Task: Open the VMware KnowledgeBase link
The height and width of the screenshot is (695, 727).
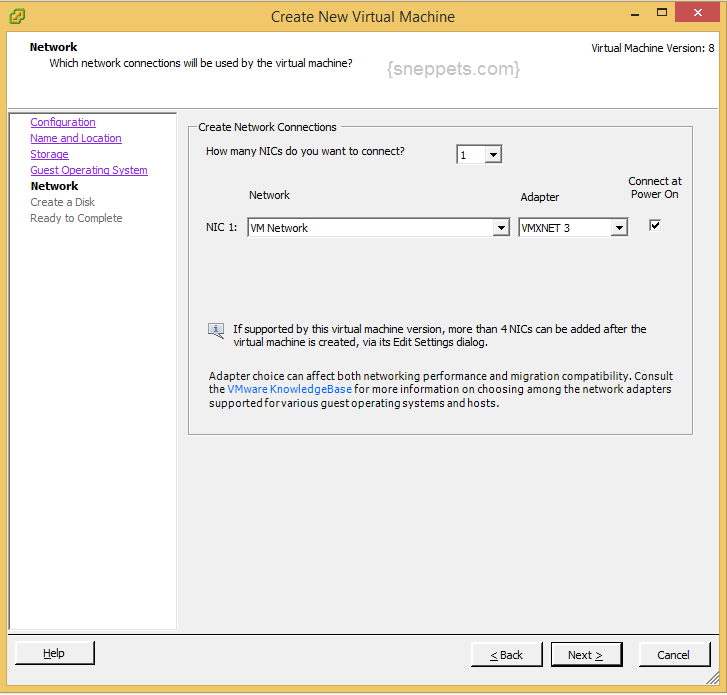Action: click(x=289, y=389)
